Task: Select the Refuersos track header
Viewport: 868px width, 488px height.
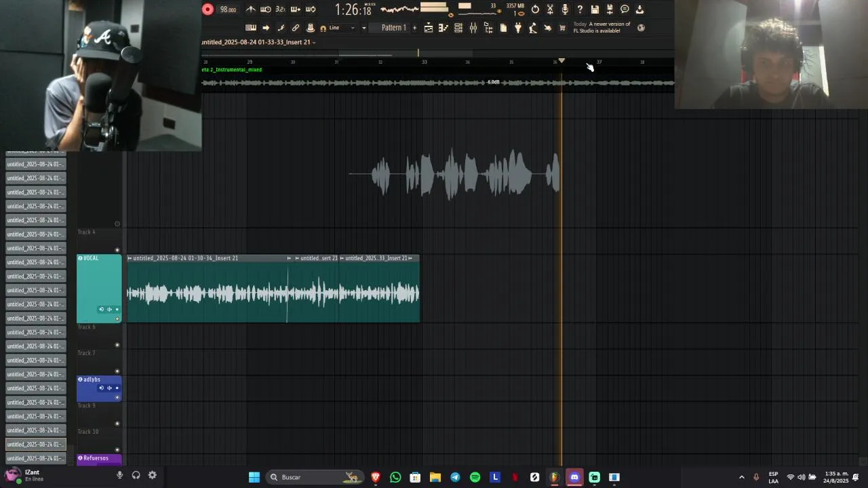Action: pos(99,459)
